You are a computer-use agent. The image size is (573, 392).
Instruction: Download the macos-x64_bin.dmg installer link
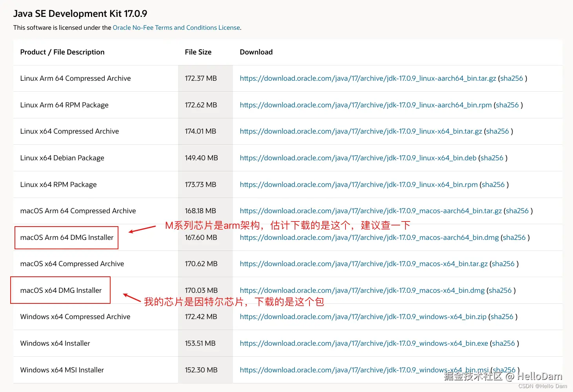pyautogui.click(x=362, y=290)
